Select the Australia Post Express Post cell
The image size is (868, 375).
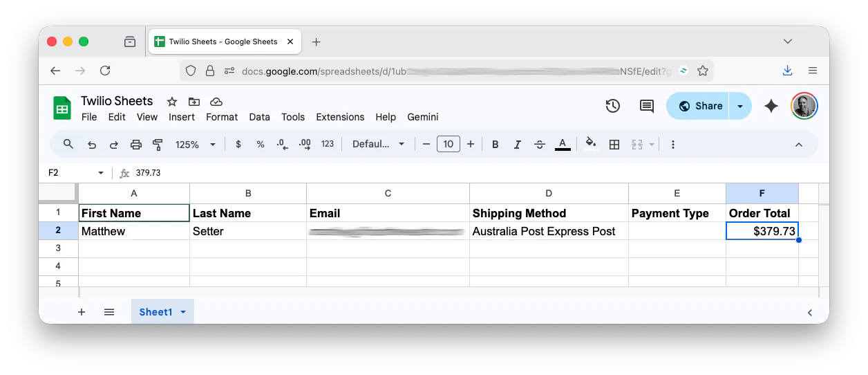549,231
